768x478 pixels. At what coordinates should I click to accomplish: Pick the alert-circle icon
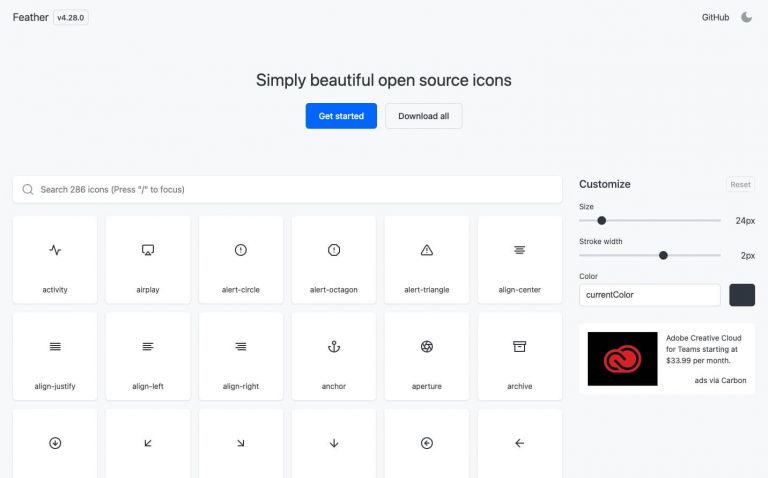[x=241, y=259]
